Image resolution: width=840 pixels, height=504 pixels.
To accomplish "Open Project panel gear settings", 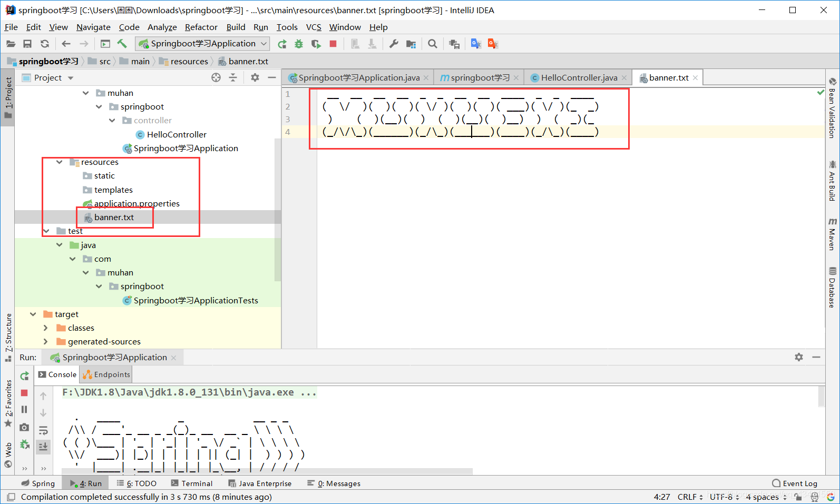I will pyautogui.click(x=255, y=77).
